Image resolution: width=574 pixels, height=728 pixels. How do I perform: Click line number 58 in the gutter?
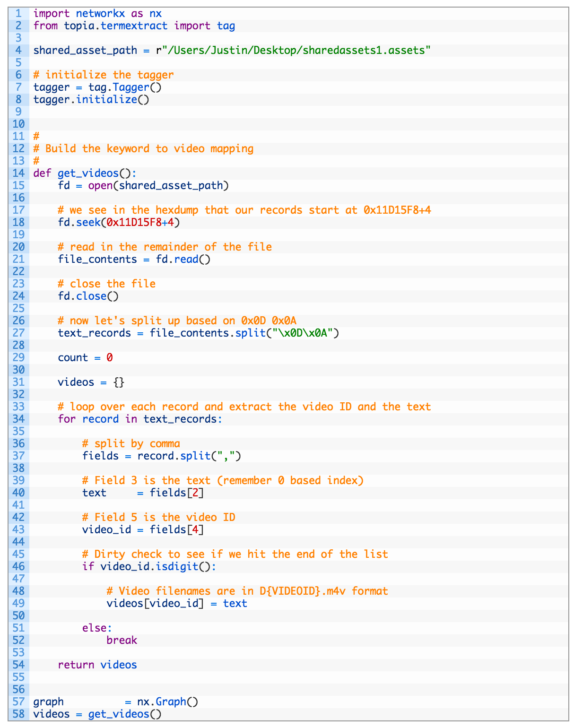pyautogui.click(x=18, y=714)
